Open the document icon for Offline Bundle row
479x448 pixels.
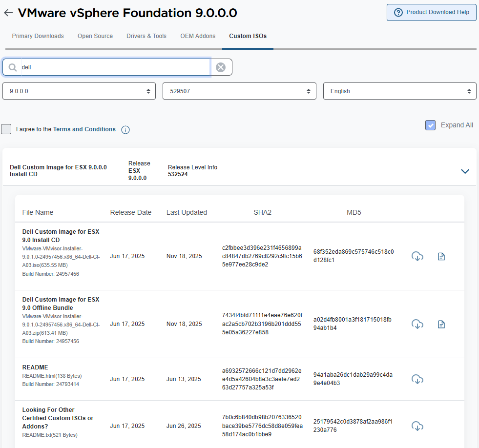coord(441,324)
